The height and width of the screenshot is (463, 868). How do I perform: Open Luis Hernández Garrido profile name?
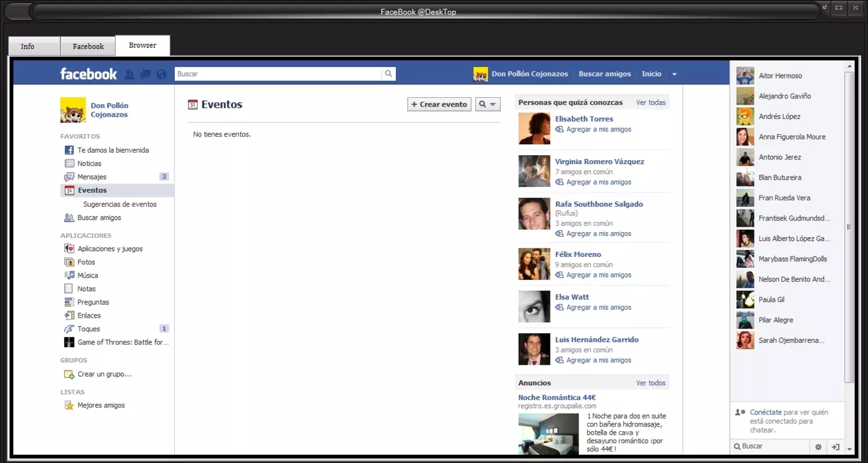point(597,340)
